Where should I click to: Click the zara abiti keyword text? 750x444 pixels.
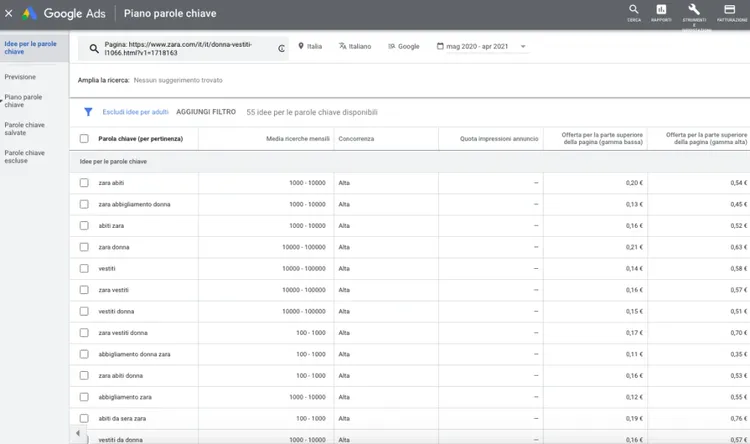tap(111, 183)
